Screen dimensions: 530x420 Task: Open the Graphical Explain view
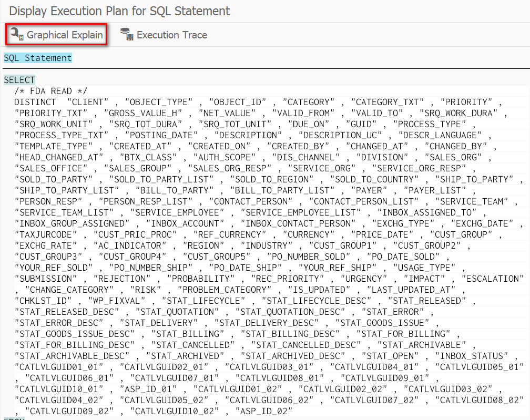click(55, 35)
